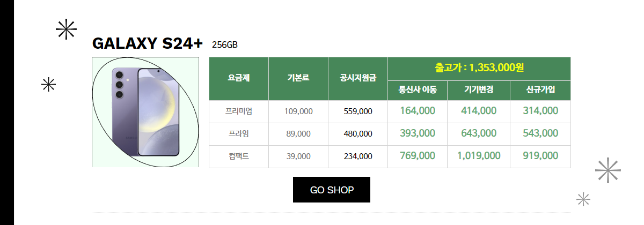Click the GO SHOP button
Screen dimensions: 644x225
(x=332, y=190)
